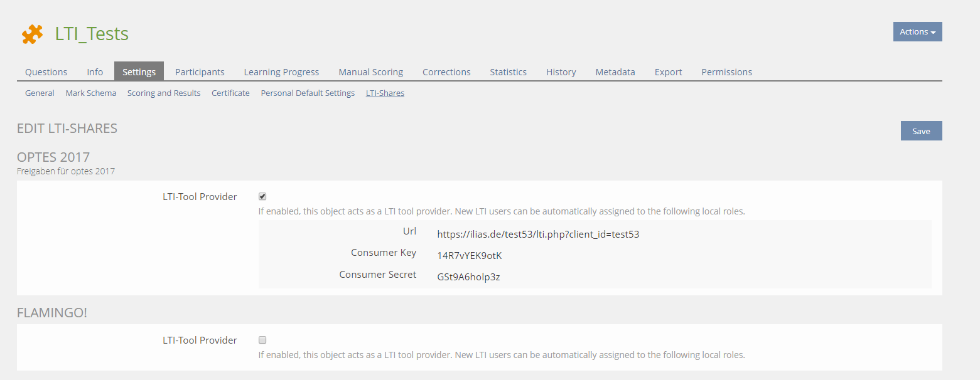The height and width of the screenshot is (380, 980).
Task: Click the LTI tool URL value
Action: click(x=538, y=235)
